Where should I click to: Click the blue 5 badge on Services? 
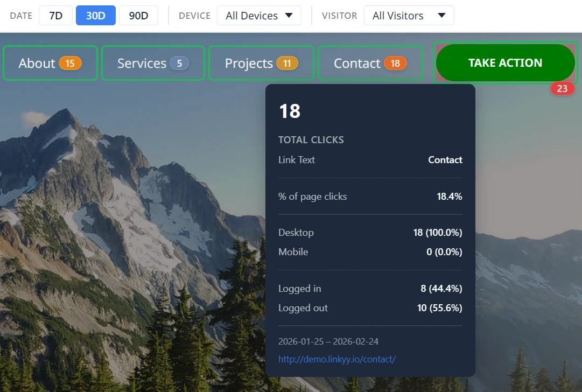179,64
